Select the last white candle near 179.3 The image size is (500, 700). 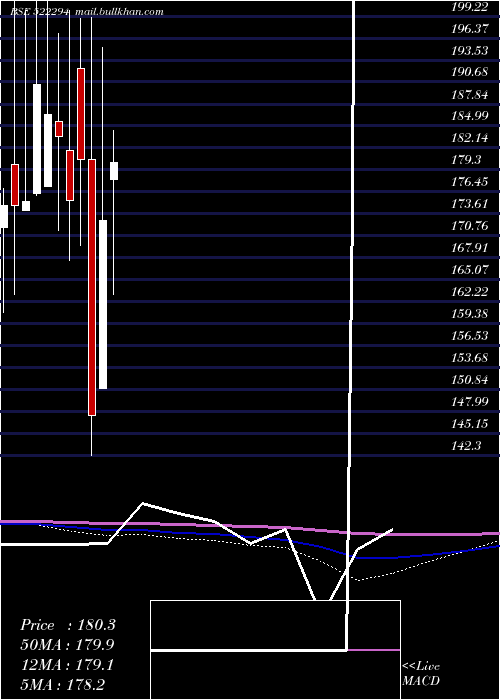coord(114,171)
